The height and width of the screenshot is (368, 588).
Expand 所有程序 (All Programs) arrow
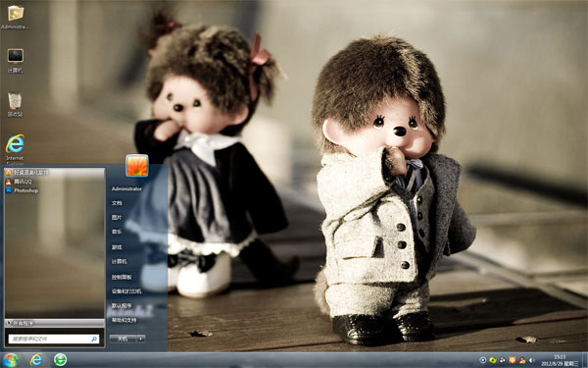[x=8, y=323]
